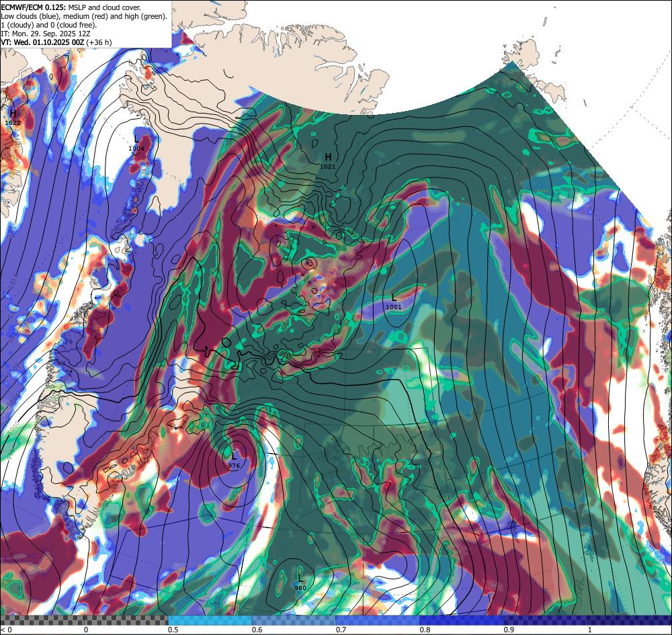Viewport: 672px width, 635px height.
Task: Click the L marker above 980
Action: [x=300, y=578]
